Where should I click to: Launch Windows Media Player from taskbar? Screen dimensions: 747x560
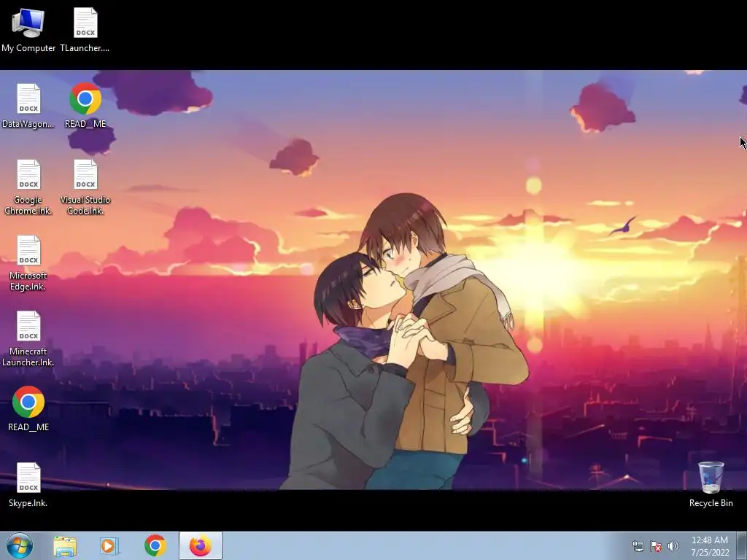pyautogui.click(x=109, y=546)
